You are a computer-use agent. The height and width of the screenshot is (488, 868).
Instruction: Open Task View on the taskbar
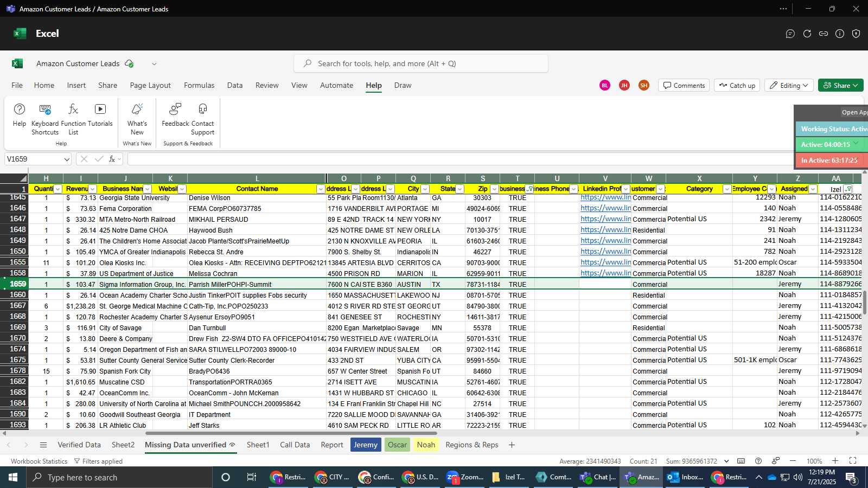coord(252,477)
